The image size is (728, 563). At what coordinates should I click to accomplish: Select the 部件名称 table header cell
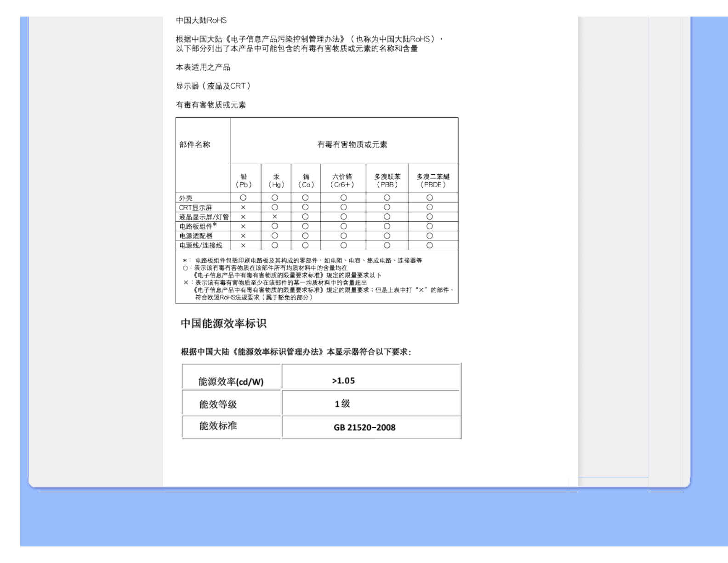[195, 145]
